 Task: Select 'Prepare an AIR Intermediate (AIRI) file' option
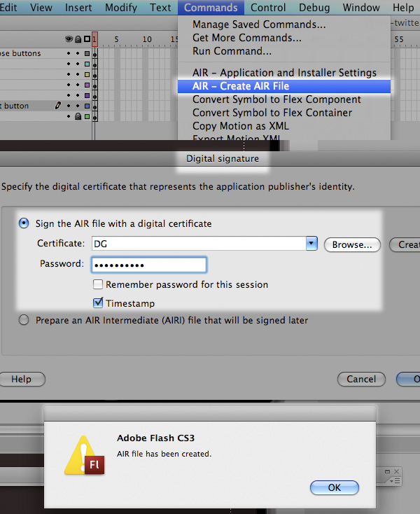[x=24, y=320]
